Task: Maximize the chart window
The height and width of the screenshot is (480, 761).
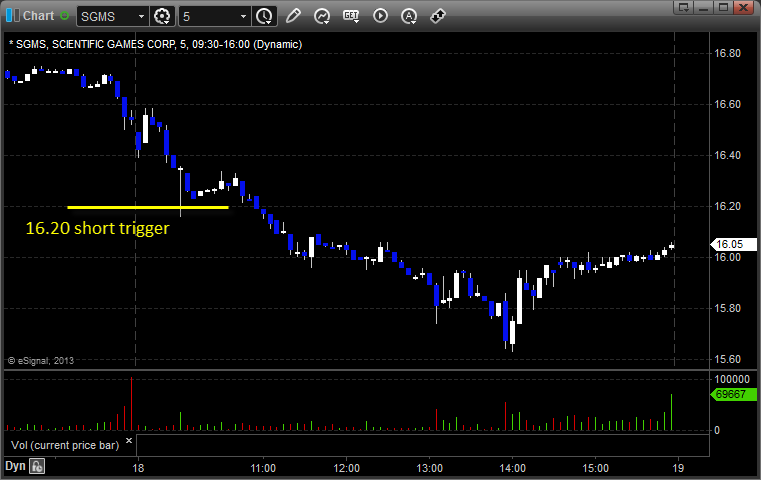Action: (723, 7)
